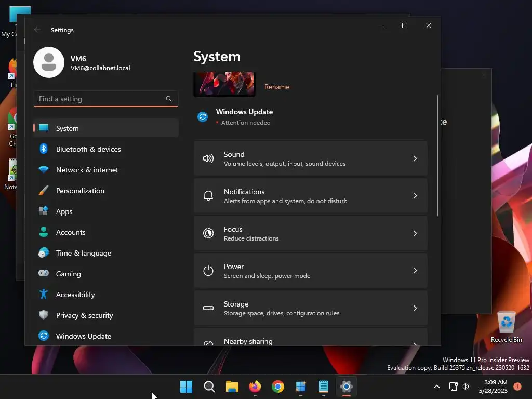The width and height of the screenshot is (532, 399).
Task: Open the Storage settings card
Action: tap(311, 308)
